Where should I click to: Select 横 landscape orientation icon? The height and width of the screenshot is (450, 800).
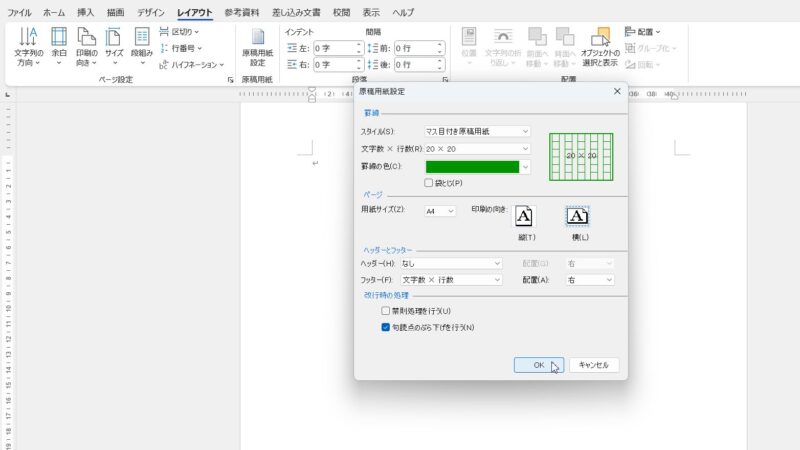click(578, 216)
